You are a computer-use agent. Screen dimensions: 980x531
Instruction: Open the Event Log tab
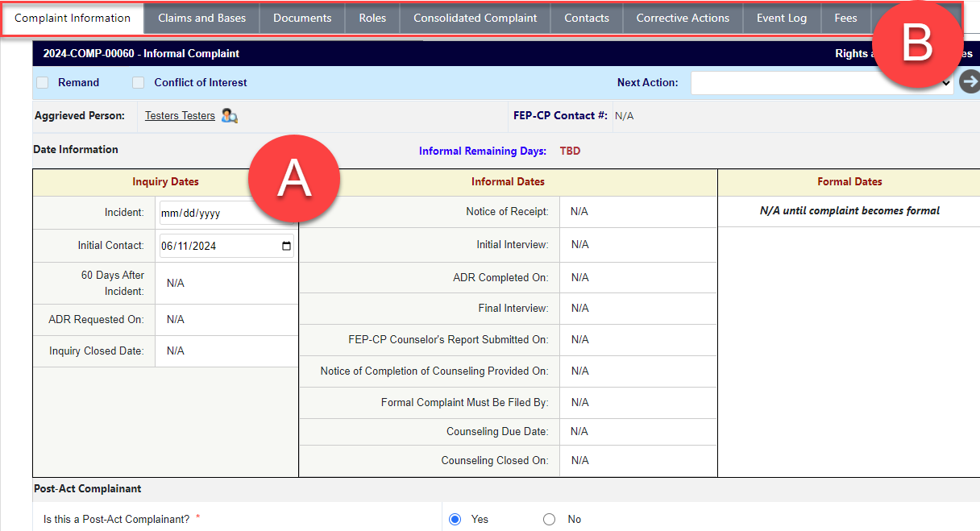pyautogui.click(x=782, y=18)
